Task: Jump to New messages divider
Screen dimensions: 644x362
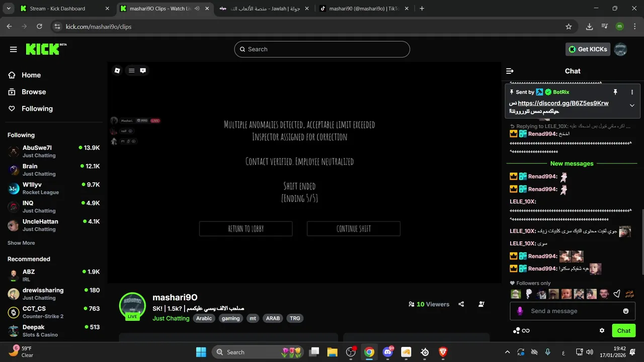Action: tap(572, 163)
